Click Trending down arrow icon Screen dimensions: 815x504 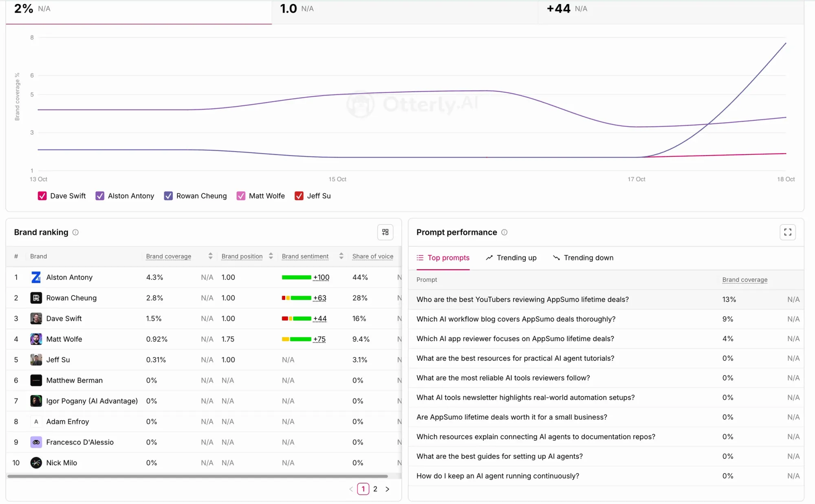coord(556,258)
